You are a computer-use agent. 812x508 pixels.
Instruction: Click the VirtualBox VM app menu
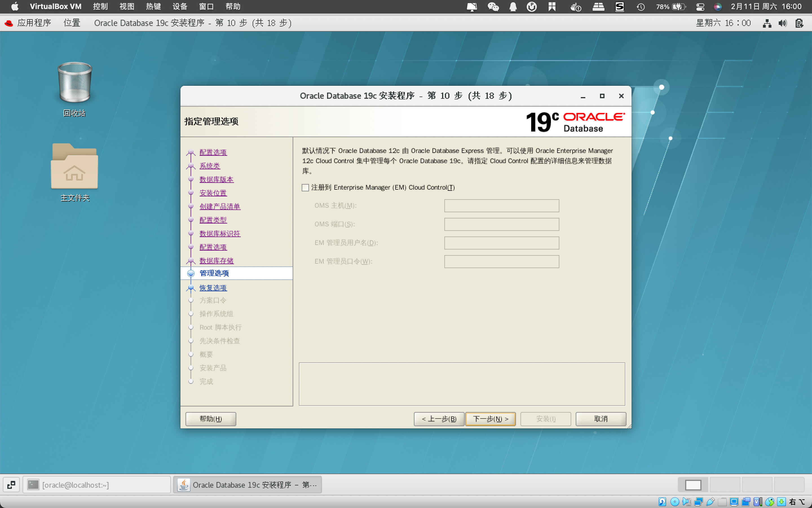tap(56, 6)
